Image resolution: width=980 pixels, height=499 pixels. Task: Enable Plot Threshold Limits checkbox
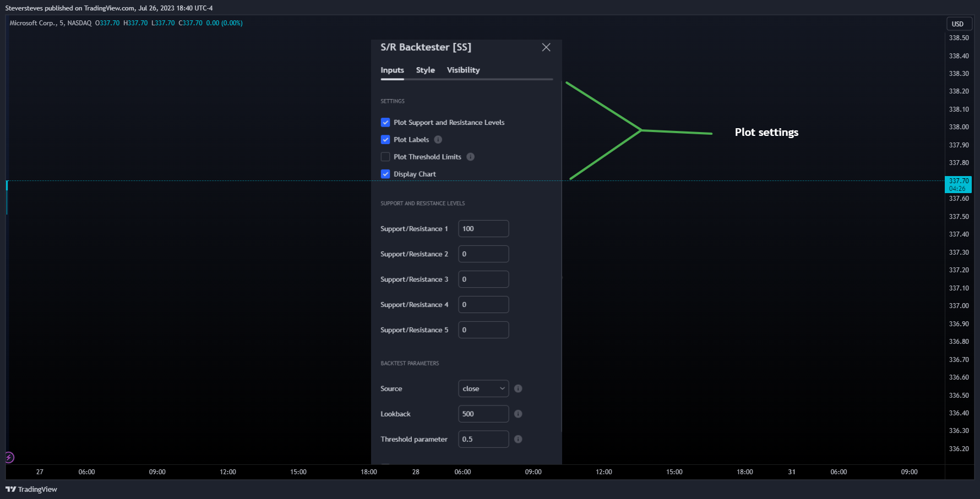pos(385,157)
